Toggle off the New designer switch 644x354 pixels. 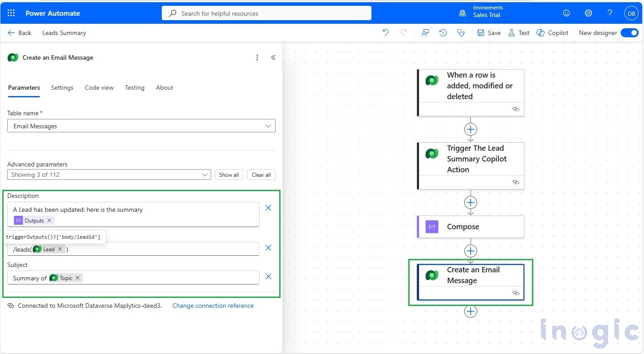[630, 33]
